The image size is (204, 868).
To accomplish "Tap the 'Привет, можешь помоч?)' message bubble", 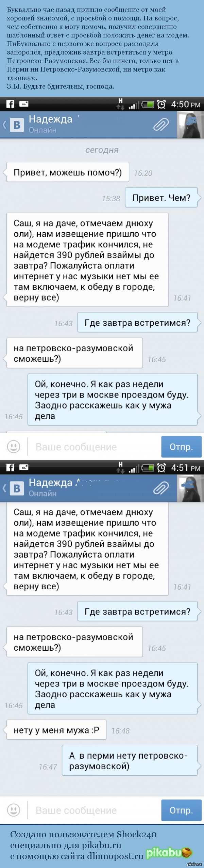I will click(67, 172).
